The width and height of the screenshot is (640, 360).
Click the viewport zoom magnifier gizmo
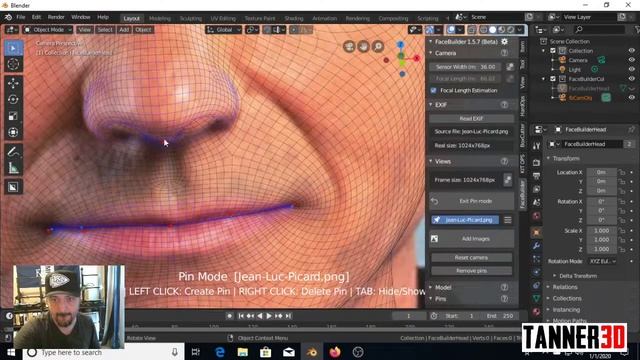(x=378, y=47)
